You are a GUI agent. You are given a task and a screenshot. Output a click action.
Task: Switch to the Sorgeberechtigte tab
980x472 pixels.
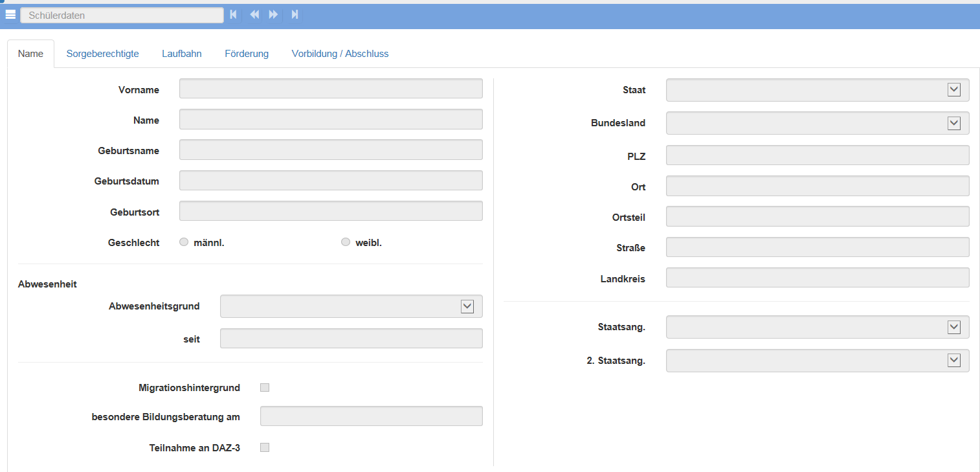click(102, 54)
